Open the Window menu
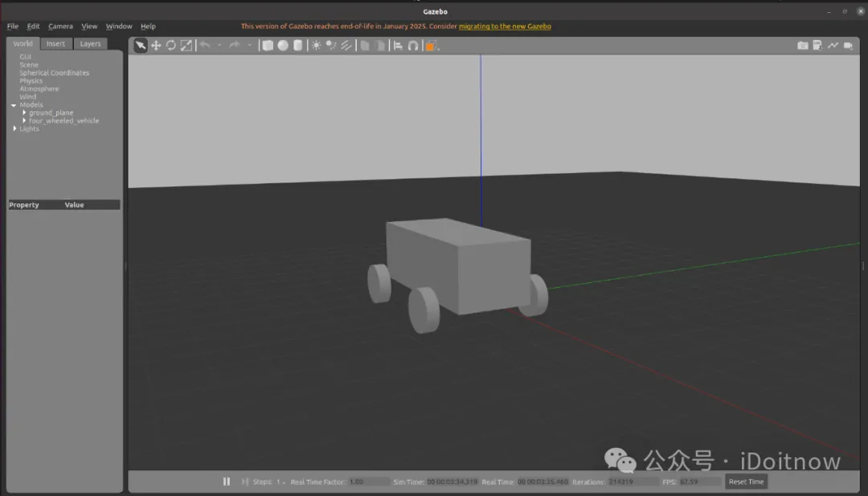 [119, 26]
